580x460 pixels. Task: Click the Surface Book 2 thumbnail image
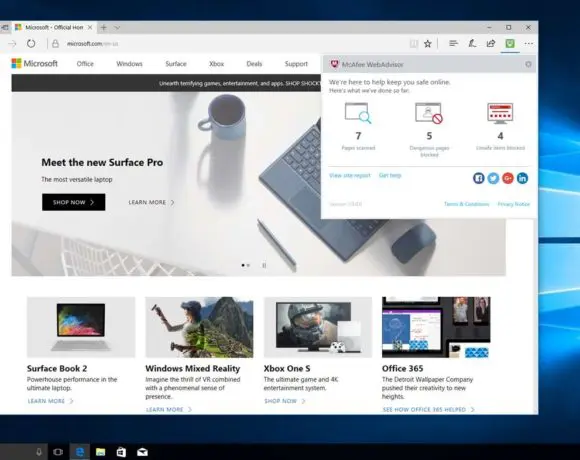coord(81,327)
